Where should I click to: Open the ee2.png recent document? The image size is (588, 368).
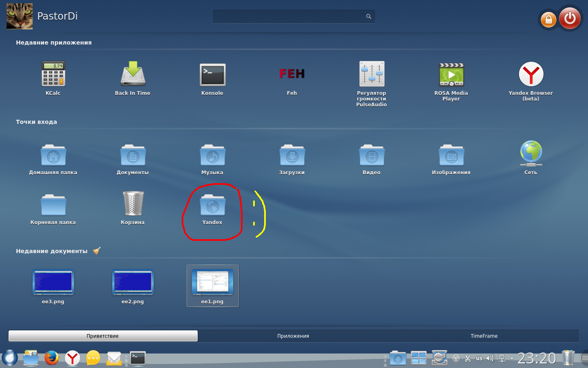coord(133,286)
